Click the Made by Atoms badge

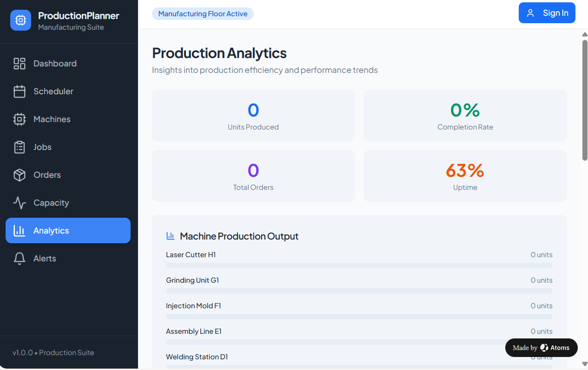click(x=542, y=348)
